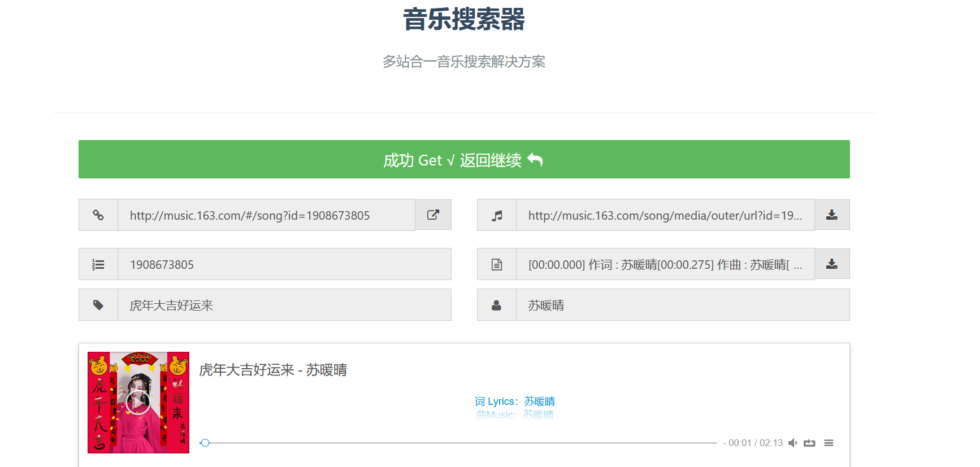The height and width of the screenshot is (467, 980).
Task: Click the numbered list icon beside song ID
Action: pos(98,264)
